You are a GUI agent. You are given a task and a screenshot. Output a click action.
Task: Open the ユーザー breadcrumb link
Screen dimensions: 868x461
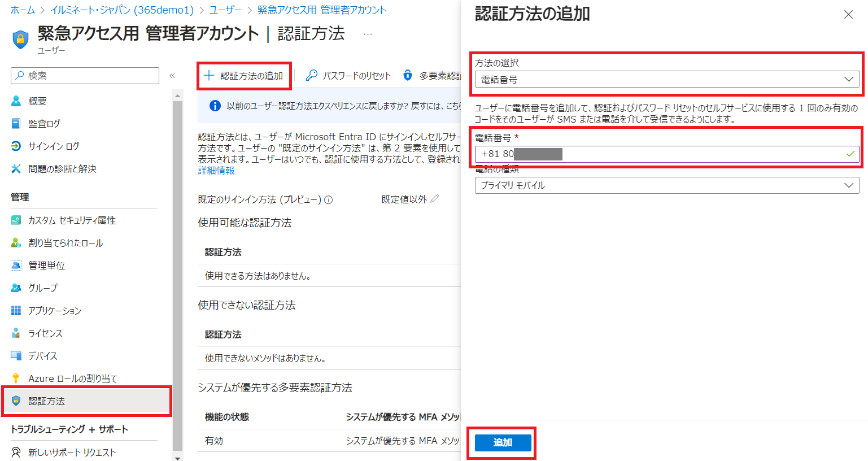click(225, 10)
